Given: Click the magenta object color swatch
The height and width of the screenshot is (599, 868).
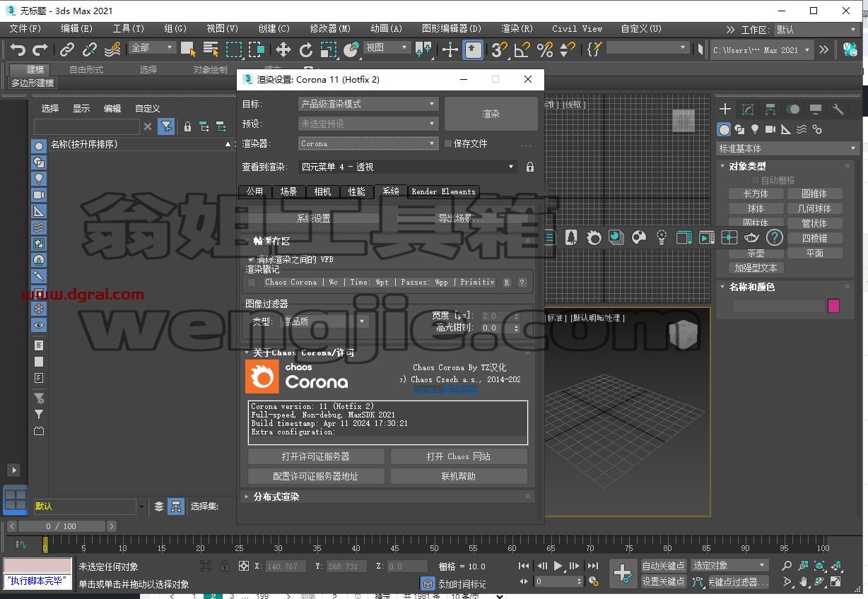Looking at the screenshot, I should coord(833,306).
